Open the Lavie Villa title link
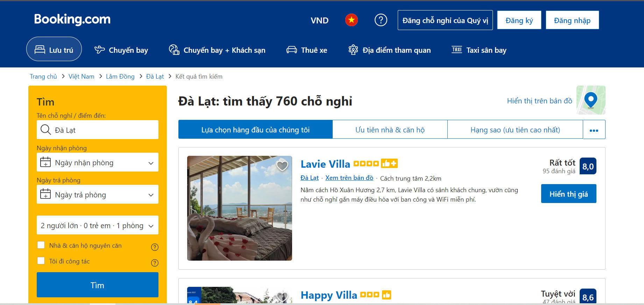Viewport: 644px width, 305px height. pyautogui.click(x=325, y=164)
